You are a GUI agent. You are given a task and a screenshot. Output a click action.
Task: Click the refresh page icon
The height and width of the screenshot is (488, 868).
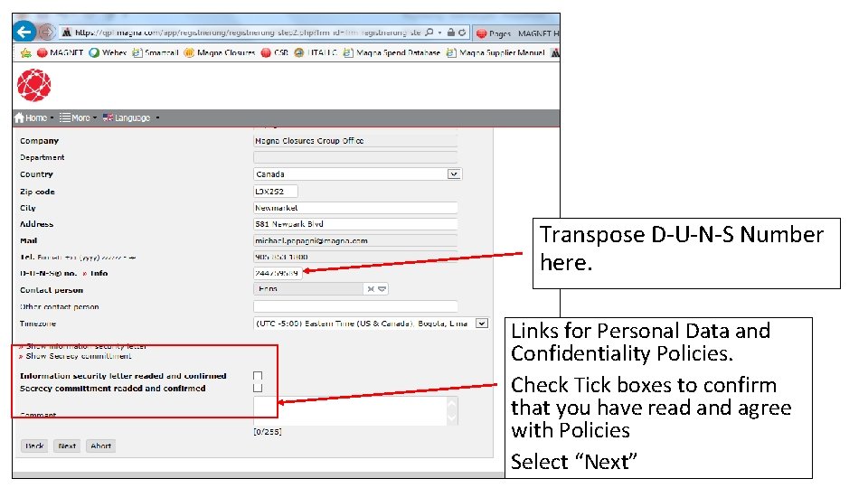tap(462, 33)
